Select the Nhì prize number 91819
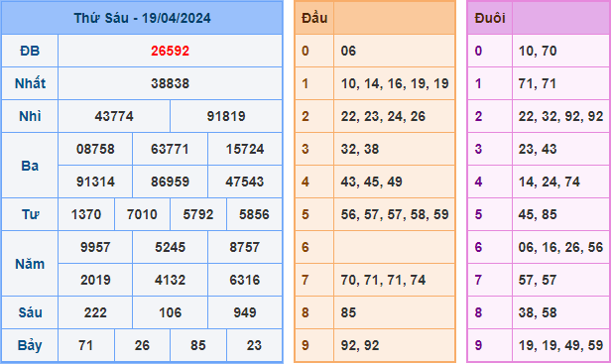Image resolution: width=612 pixels, height=364 pixels. pyautogui.click(x=226, y=116)
